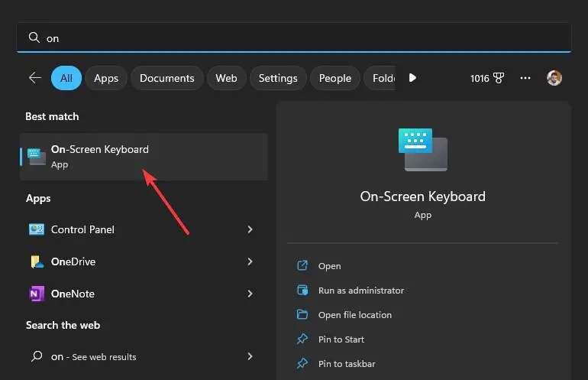Open the On-Screen Keyboard best match result
The width and height of the screenshot is (588, 380).
point(144,157)
